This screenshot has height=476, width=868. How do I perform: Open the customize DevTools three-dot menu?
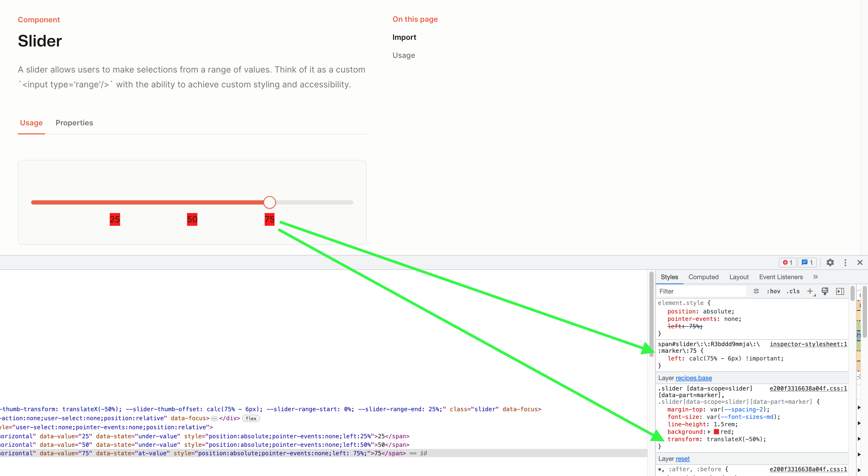coord(845,263)
